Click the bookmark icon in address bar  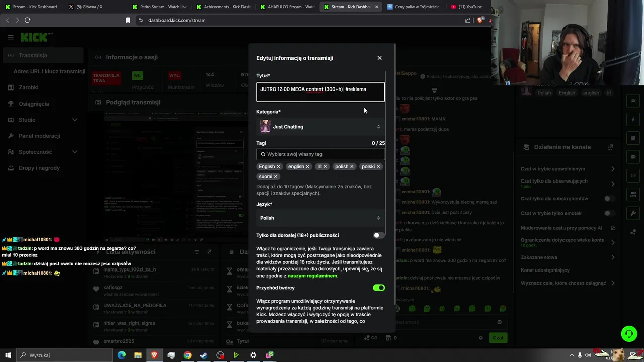128,20
